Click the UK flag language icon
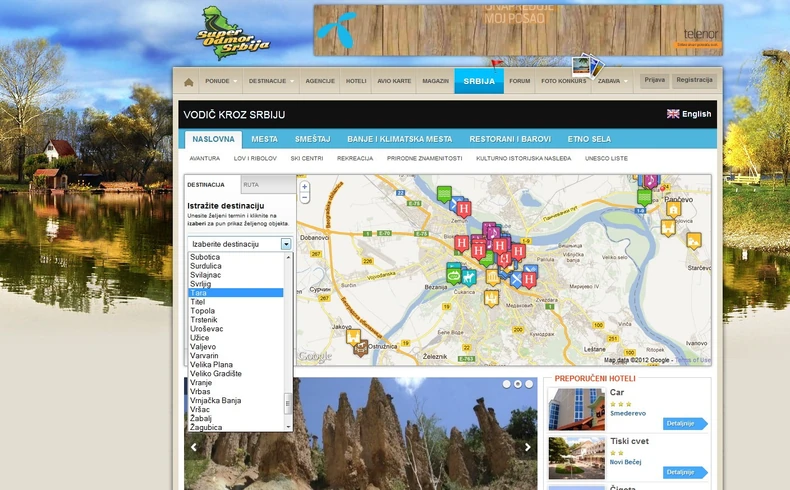 [x=673, y=114]
